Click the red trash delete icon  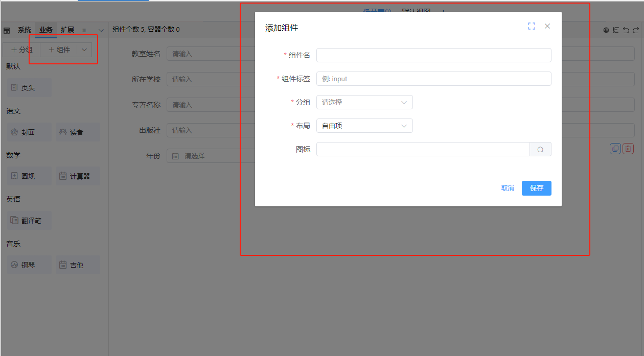[x=628, y=149]
